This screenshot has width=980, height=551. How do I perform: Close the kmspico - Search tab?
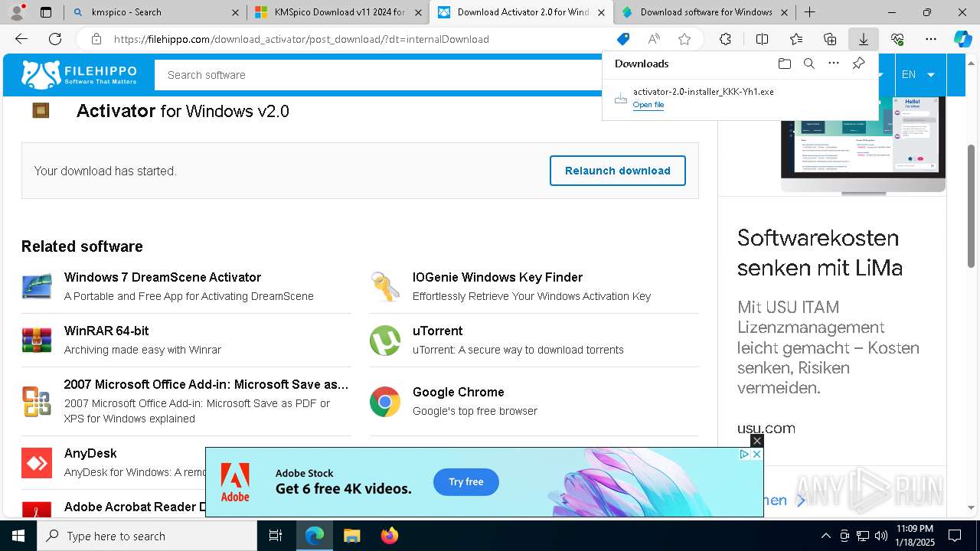click(x=235, y=12)
